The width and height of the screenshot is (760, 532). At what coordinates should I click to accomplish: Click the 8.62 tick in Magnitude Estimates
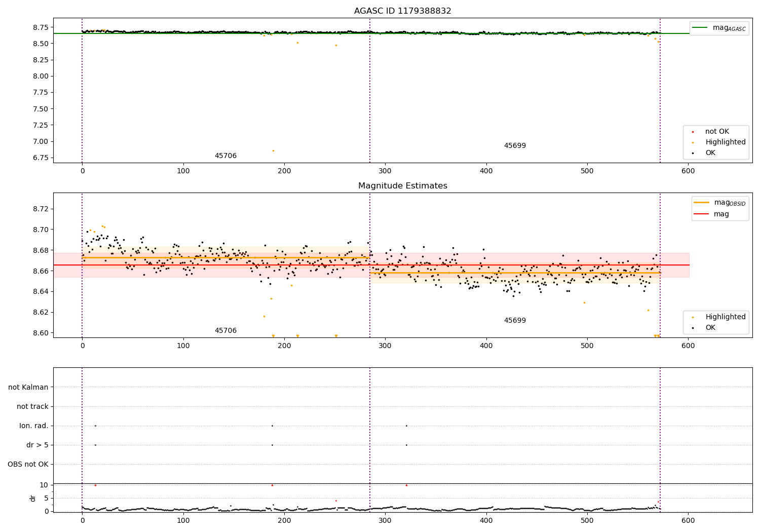[x=40, y=312]
